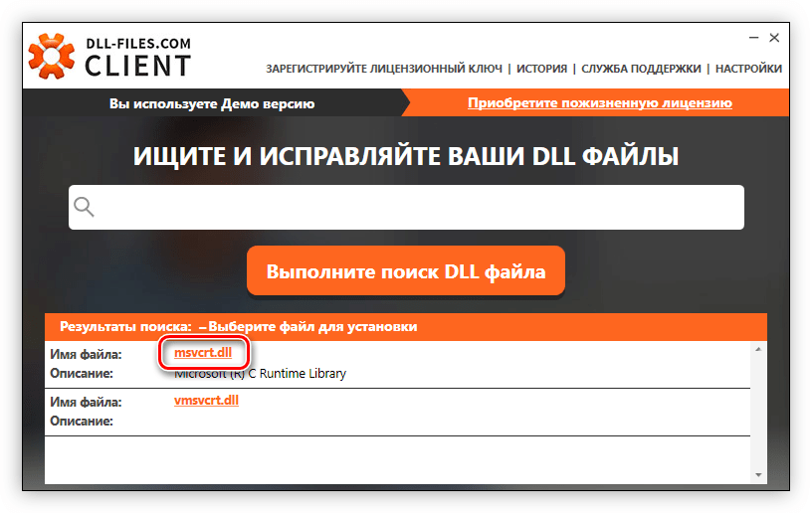812x513 pixels.
Task: Minimize the DLL-Files Client window
Action: [753, 37]
